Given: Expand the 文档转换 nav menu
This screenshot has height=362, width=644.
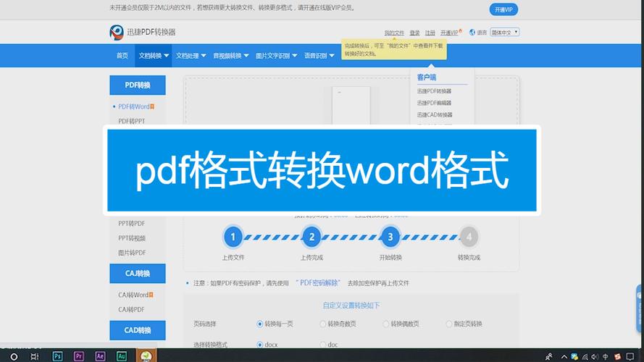Looking at the screenshot, I should pos(154,56).
